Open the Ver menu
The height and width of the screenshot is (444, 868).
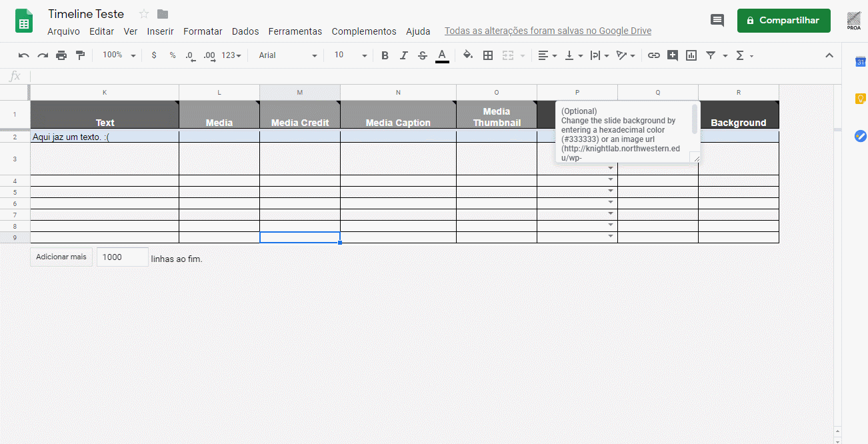131,31
